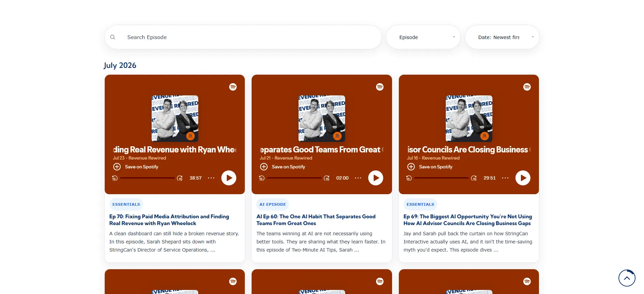Viewport: 644px width, 294px height.
Task: Seek the progress bar on Jul 23 episode
Action: tap(147, 178)
